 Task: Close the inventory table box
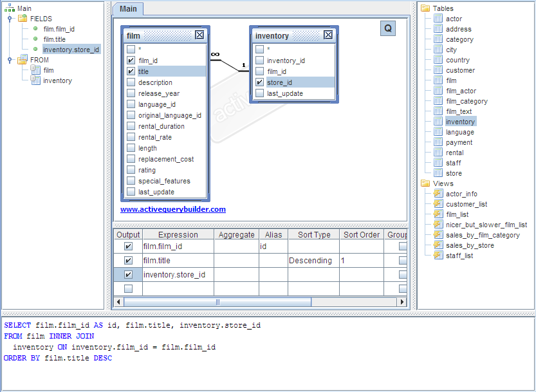328,35
